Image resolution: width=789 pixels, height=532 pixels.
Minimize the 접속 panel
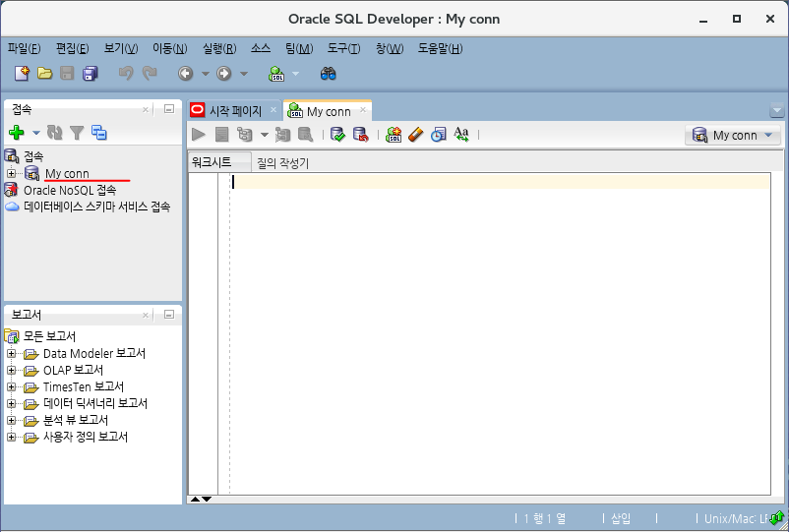click(x=169, y=108)
